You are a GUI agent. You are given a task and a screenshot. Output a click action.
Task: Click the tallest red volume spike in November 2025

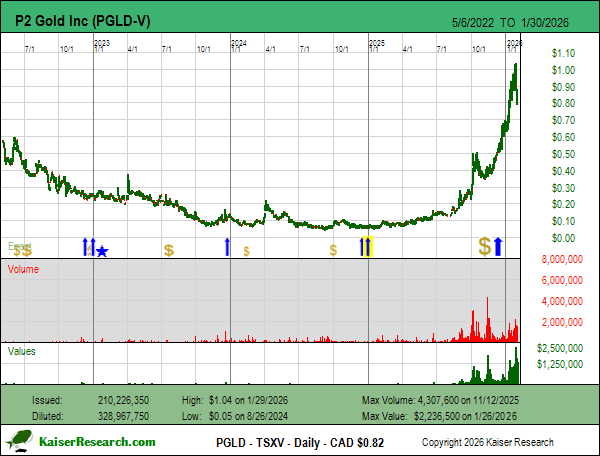488,319
